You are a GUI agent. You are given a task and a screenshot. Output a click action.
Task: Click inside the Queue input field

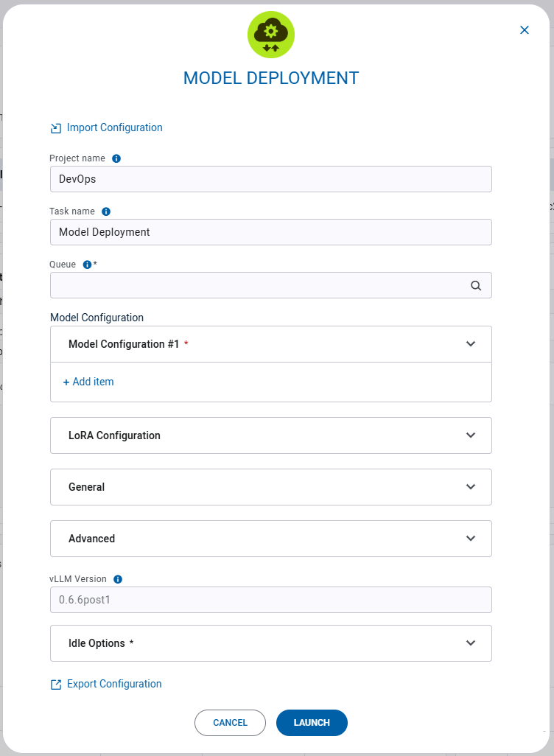221,285
